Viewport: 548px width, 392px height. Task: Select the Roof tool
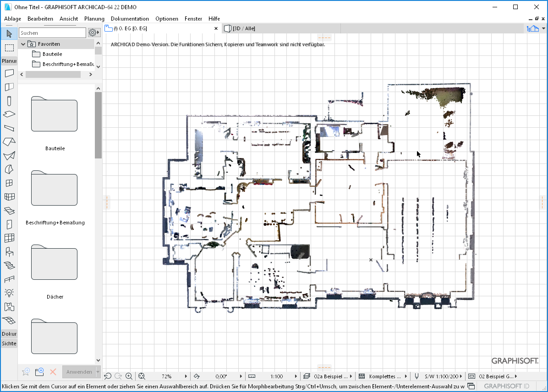click(x=9, y=142)
